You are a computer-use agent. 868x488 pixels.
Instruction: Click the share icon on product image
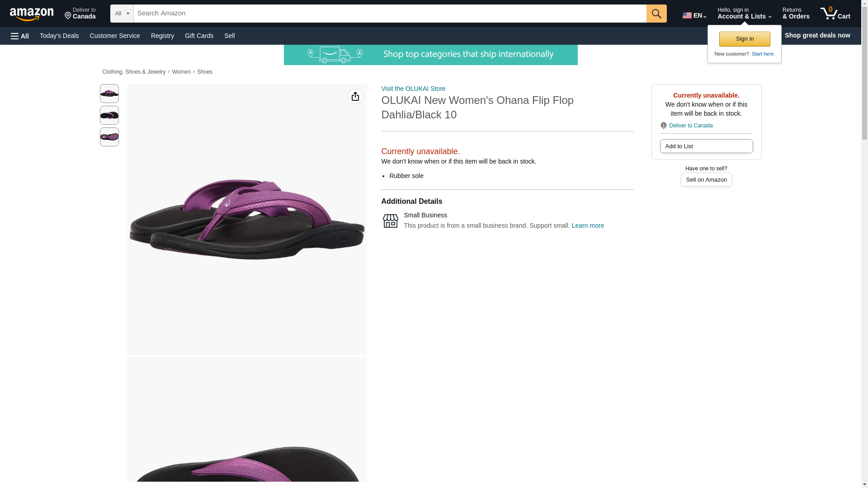[355, 96]
